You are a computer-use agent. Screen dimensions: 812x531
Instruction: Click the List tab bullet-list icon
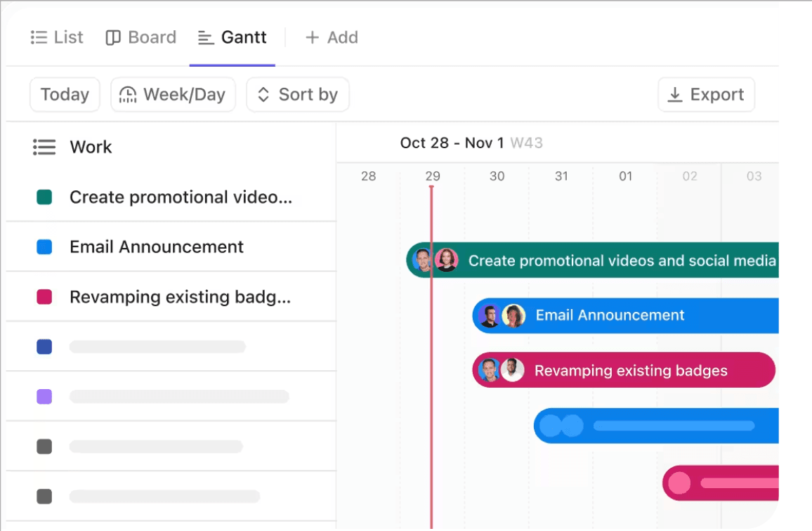click(39, 37)
